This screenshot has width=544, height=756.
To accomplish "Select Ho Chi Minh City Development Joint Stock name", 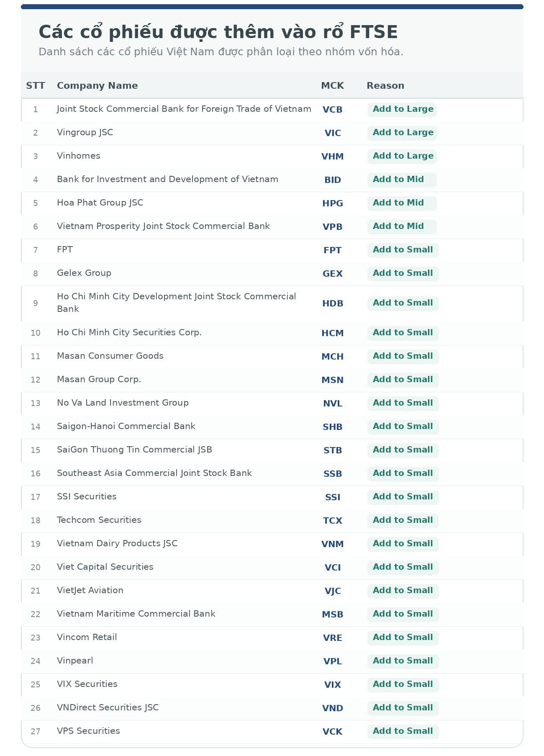I will [177, 303].
